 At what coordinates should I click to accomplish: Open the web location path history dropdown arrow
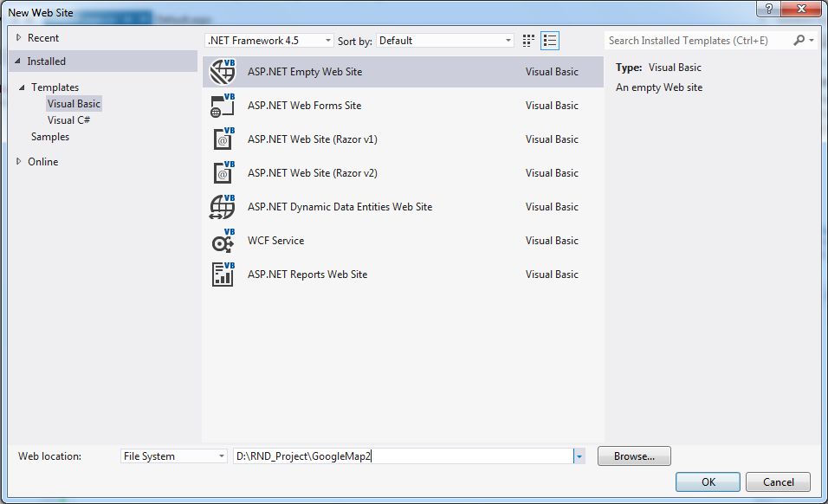click(579, 456)
